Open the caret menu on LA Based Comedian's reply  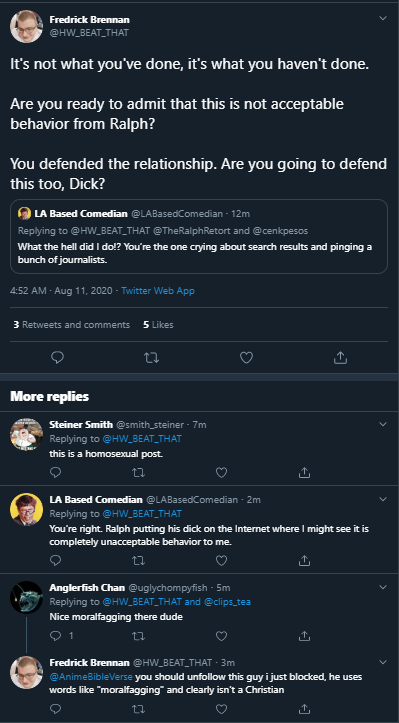pyautogui.click(x=383, y=499)
